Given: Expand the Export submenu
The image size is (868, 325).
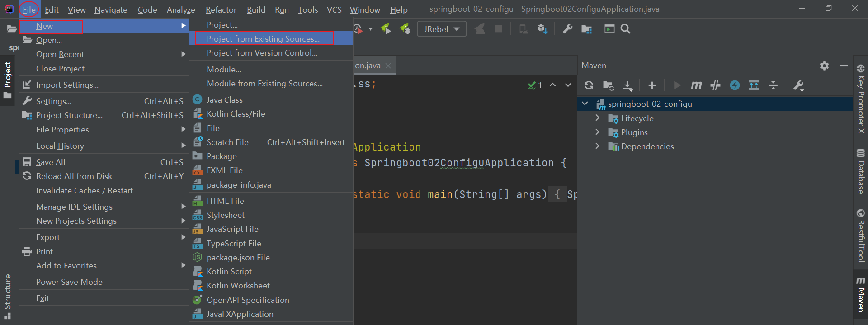Looking at the screenshot, I should (x=104, y=237).
